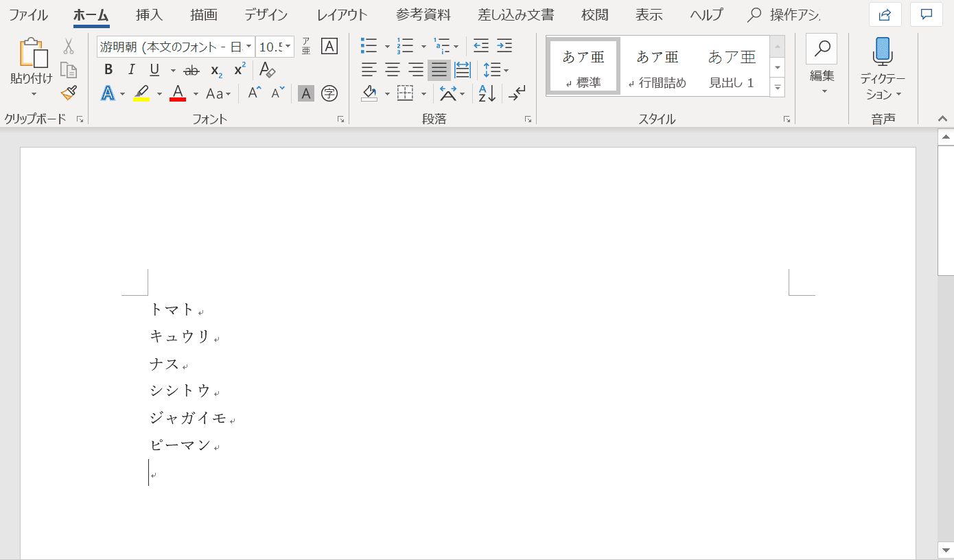Open the font dialog launcher
Viewport: 954px width, 560px height.
point(340,119)
